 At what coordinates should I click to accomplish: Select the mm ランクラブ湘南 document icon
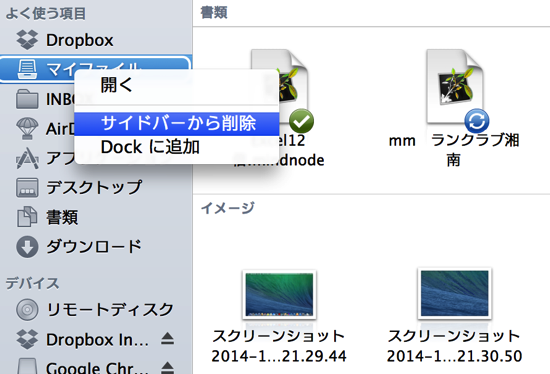point(454,87)
